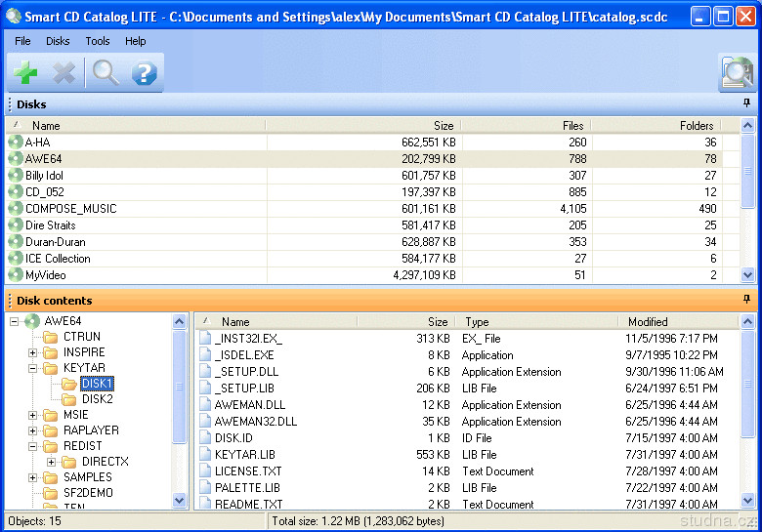
Task: Sort files by Modified column header
Action: pos(678,322)
